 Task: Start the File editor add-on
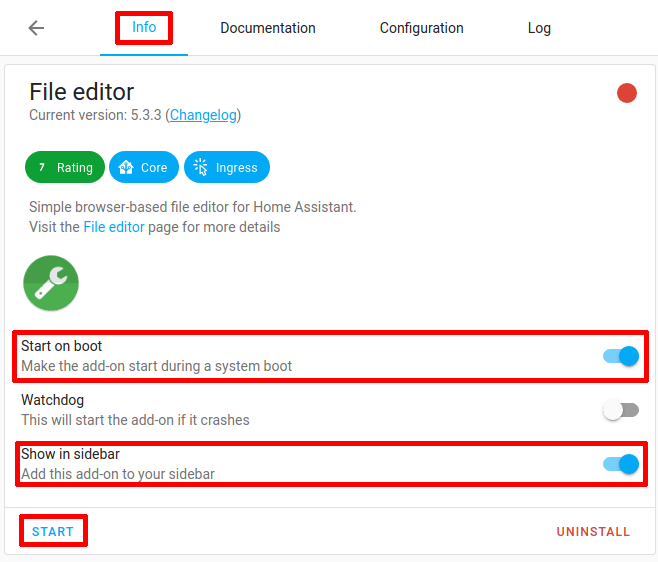tap(53, 531)
